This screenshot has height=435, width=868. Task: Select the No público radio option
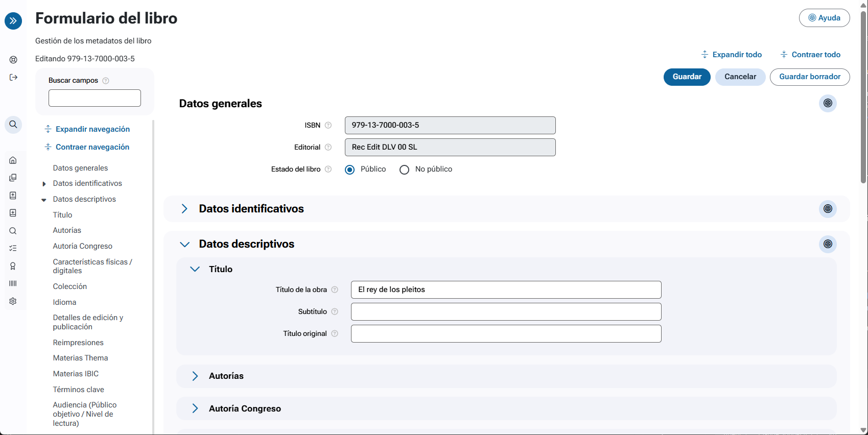[404, 170]
